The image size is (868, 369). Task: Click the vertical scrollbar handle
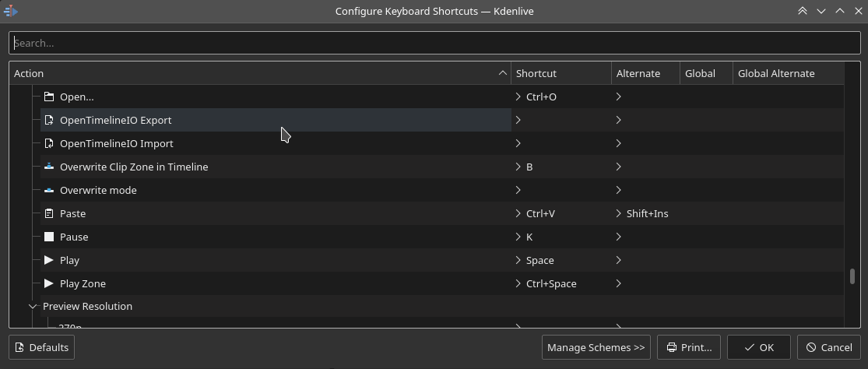(852, 276)
